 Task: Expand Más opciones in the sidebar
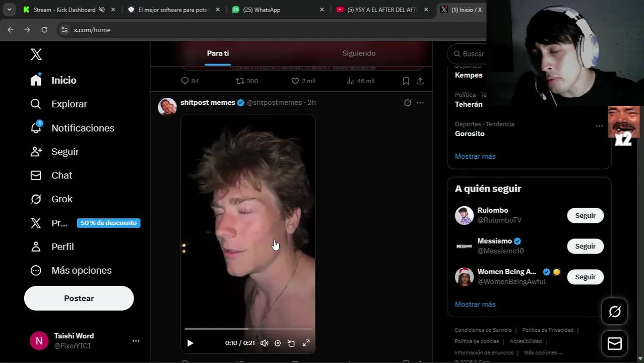[71, 270]
